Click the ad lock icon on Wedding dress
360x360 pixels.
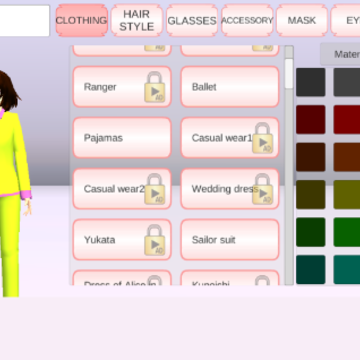[263, 189]
